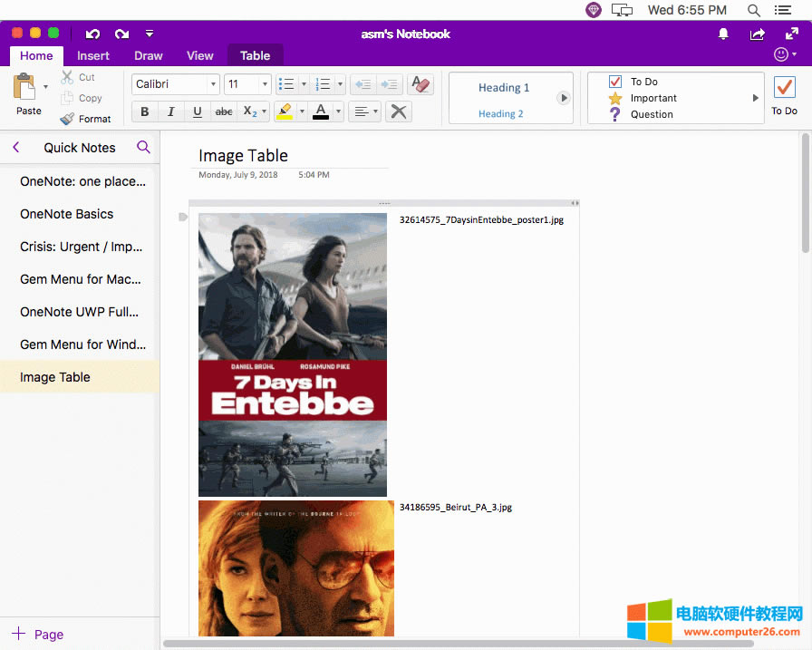
Task: Clear formatting with the eraser icon
Action: point(420,84)
